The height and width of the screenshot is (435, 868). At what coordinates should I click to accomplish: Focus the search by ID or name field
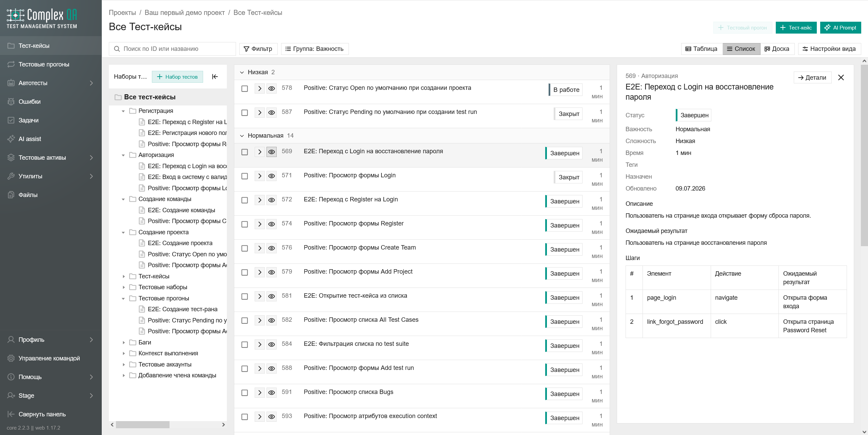172,49
